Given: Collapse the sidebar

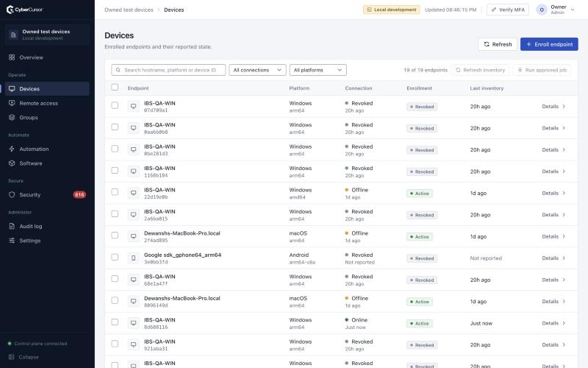Looking at the screenshot, I should (24, 357).
